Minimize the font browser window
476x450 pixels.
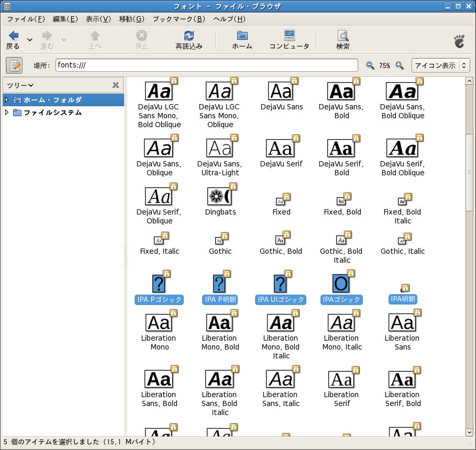point(448,6)
